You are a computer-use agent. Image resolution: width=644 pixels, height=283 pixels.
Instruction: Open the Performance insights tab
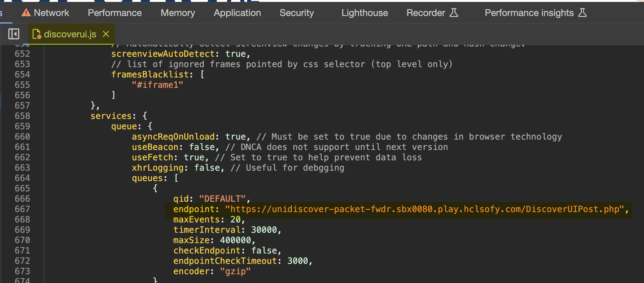tap(529, 13)
